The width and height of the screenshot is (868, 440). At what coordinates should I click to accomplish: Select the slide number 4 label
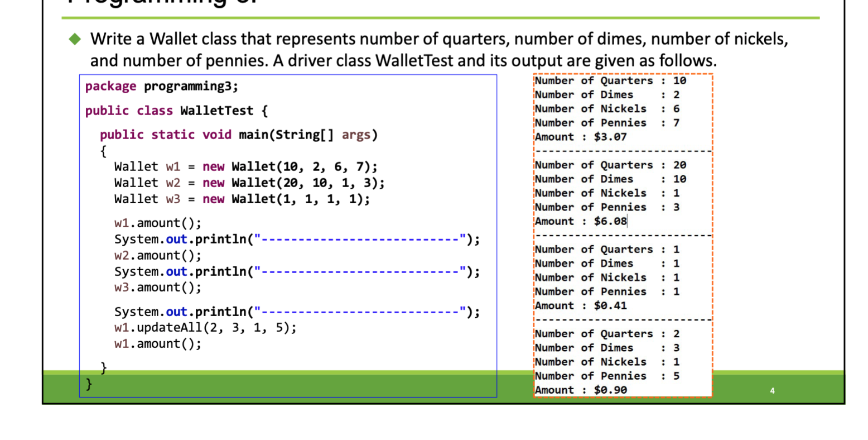pyautogui.click(x=772, y=391)
